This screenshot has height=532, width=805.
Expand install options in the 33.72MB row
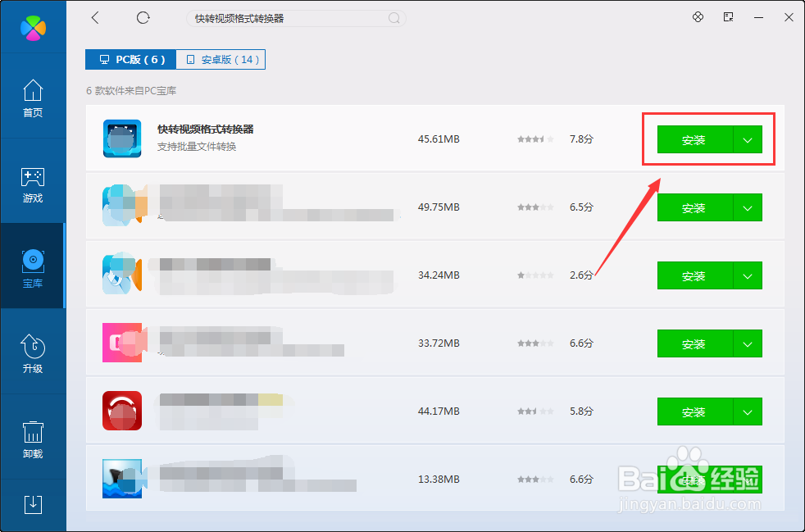tap(748, 343)
